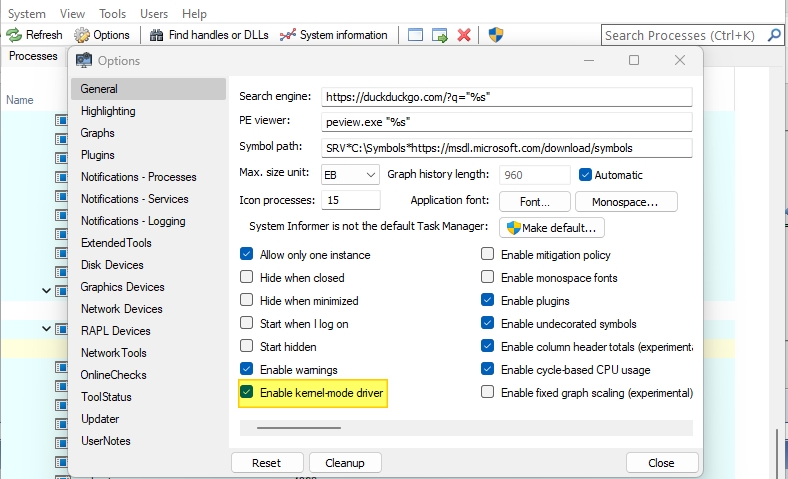Viewport: 788px width, 479px height.
Task: Open the Plugins options section
Action: pos(148,155)
